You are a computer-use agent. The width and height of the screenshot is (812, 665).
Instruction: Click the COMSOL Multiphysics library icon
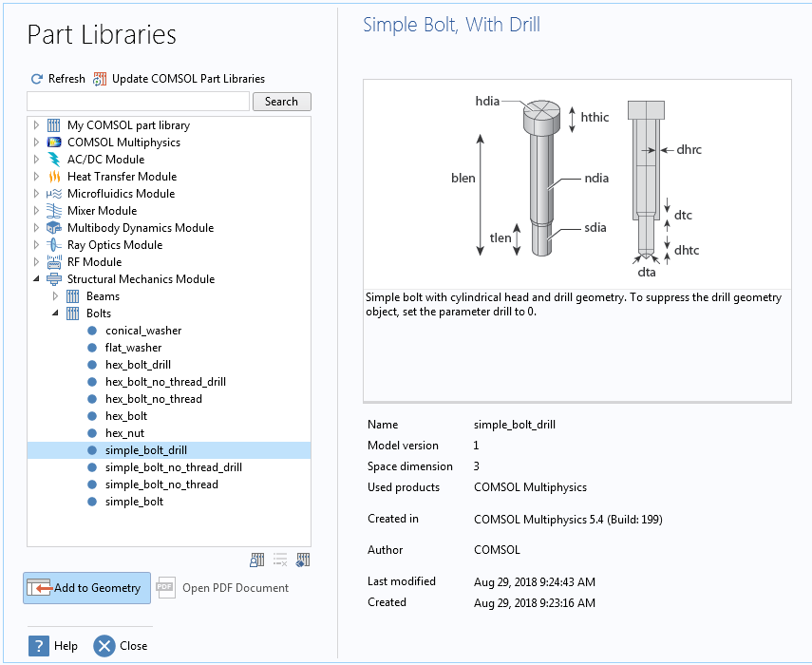(x=54, y=142)
